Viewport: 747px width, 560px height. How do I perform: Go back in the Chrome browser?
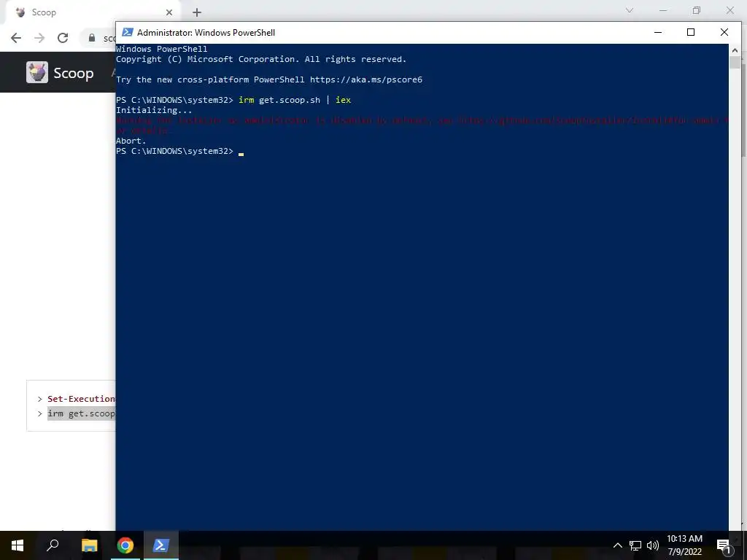pyautogui.click(x=16, y=38)
